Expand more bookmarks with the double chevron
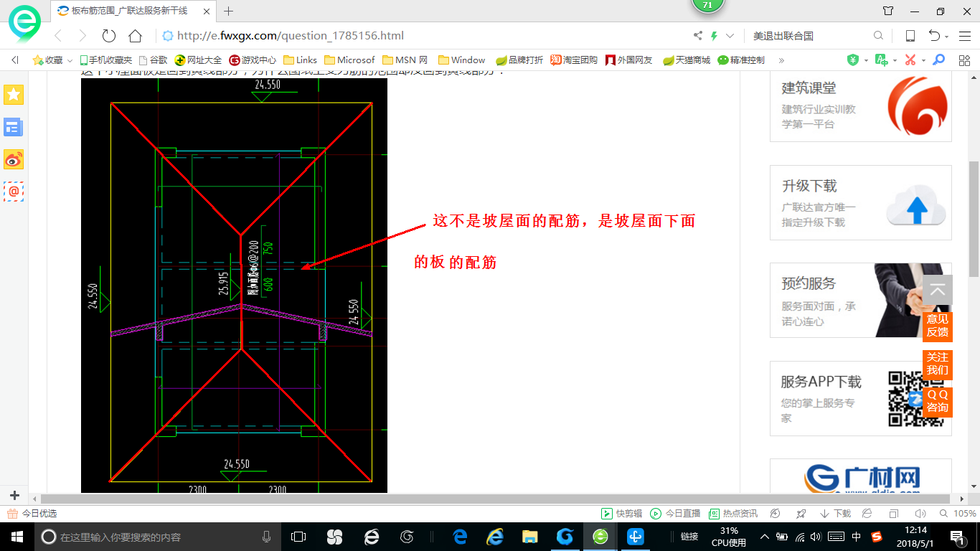The width and height of the screenshot is (980, 551). click(x=781, y=60)
